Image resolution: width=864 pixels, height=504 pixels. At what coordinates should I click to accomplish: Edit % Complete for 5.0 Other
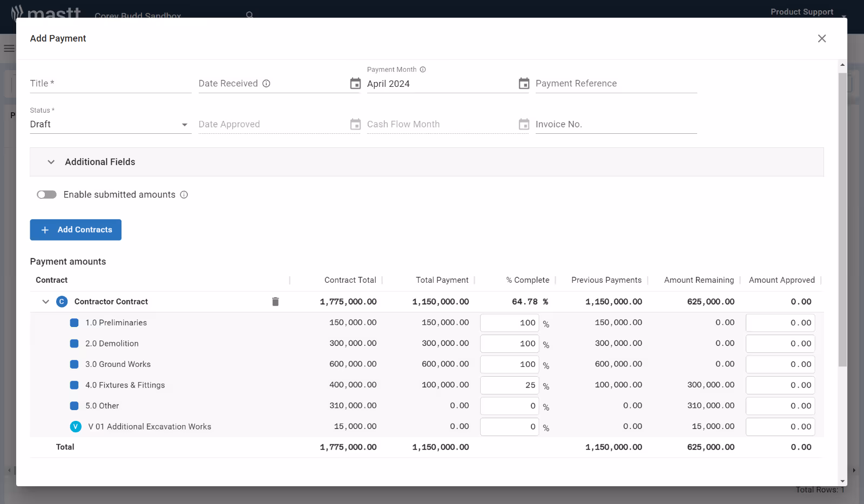click(509, 406)
